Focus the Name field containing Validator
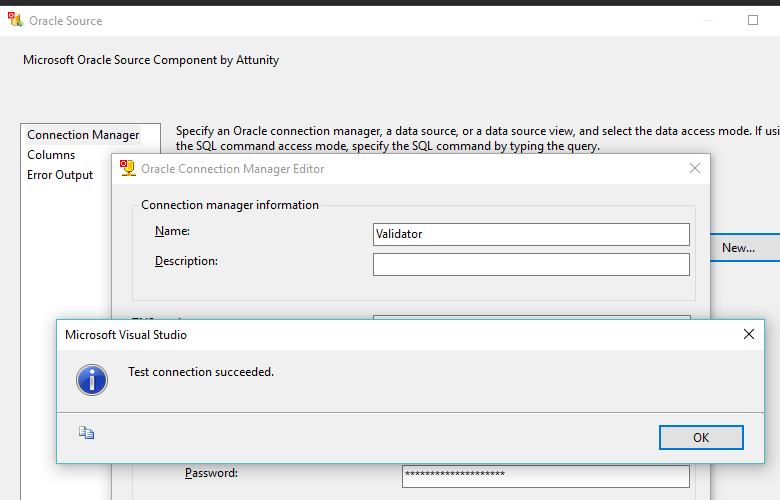The height and width of the screenshot is (500, 780). tap(531, 234)
